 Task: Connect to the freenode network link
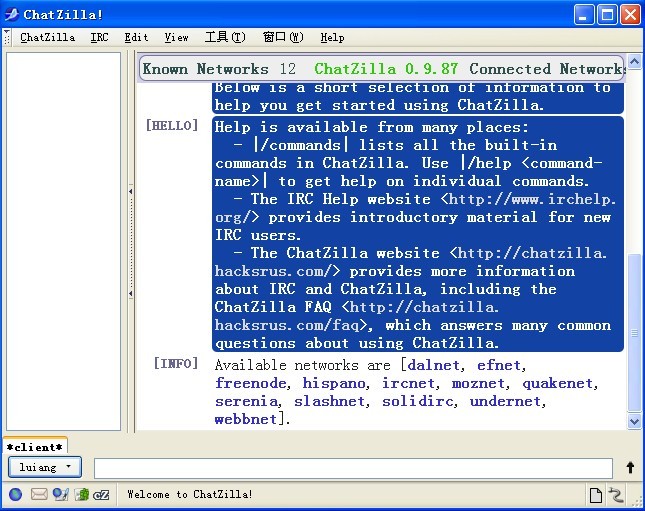pos(251,383)
